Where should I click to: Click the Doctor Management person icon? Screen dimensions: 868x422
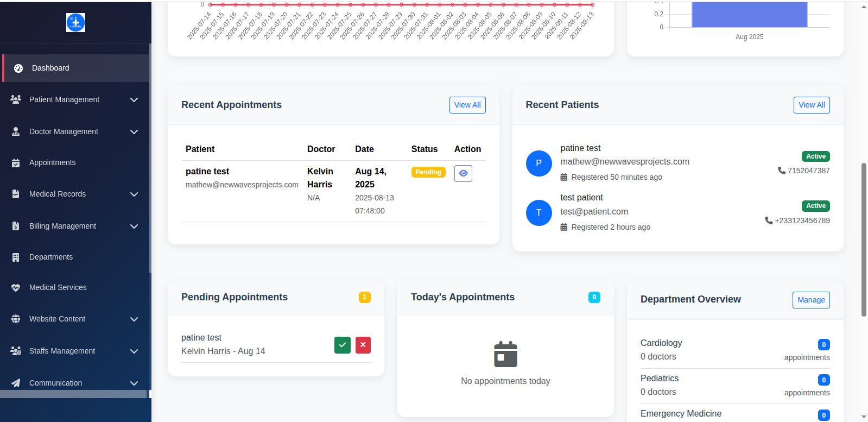point(16,131)
